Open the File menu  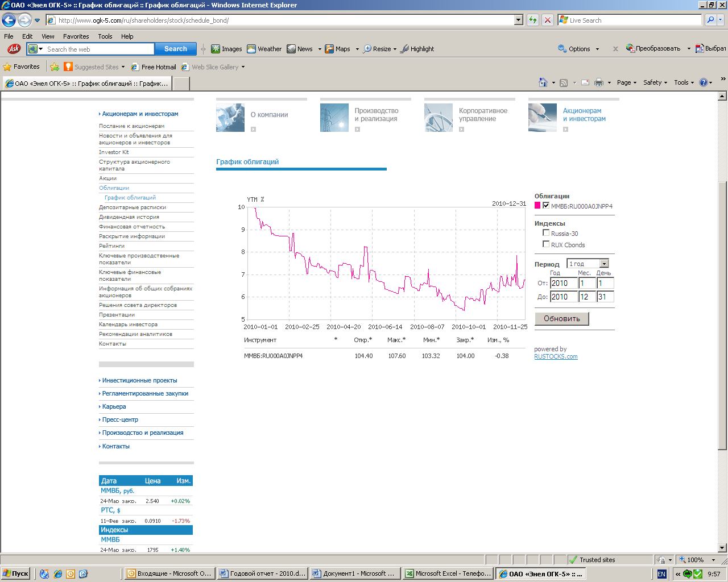(x=9, y=36)
